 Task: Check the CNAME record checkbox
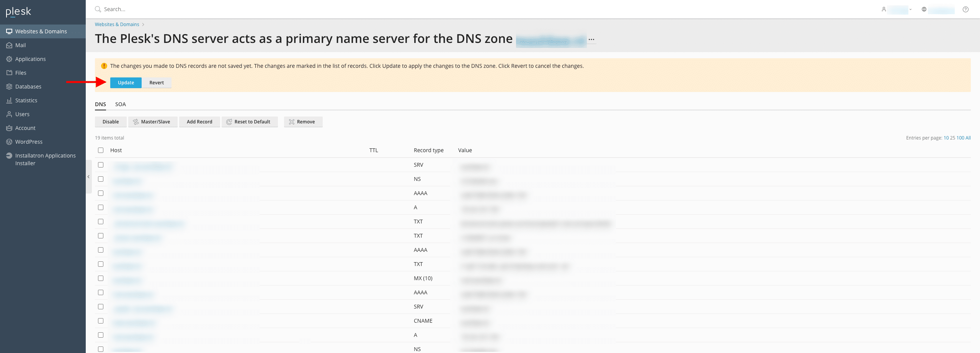tap(101, 321)
